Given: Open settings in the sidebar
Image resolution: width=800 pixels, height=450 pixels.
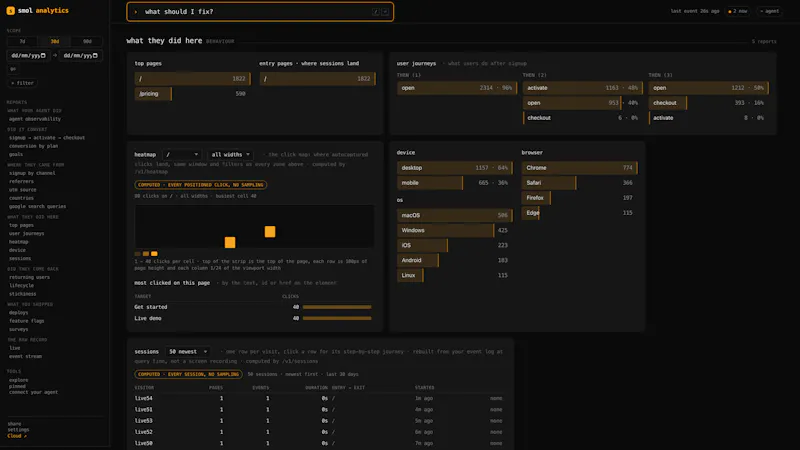Looking at the screenshot, I should pos(18,430).
